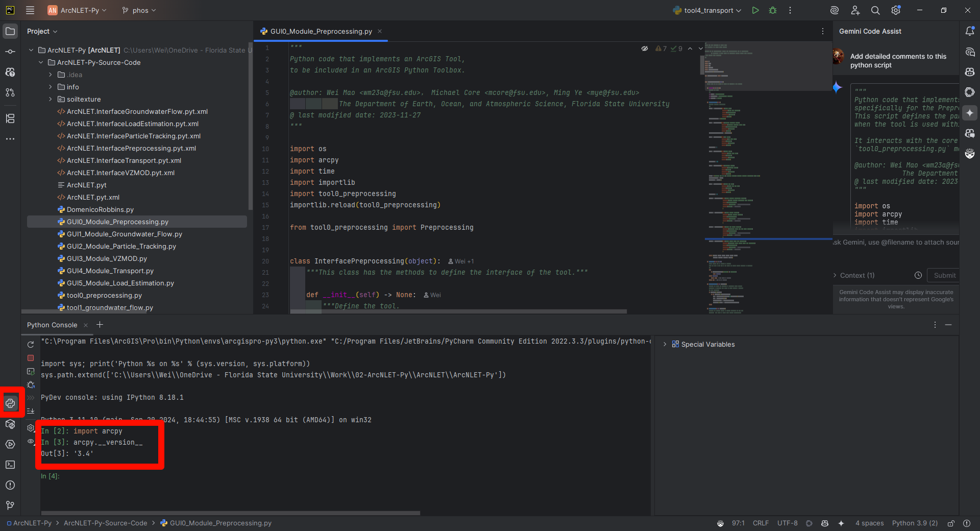This screenshot has height=531, width=980.
Task: Open the ArcNLET-Py project dropdown
Action: coord(78,10)
